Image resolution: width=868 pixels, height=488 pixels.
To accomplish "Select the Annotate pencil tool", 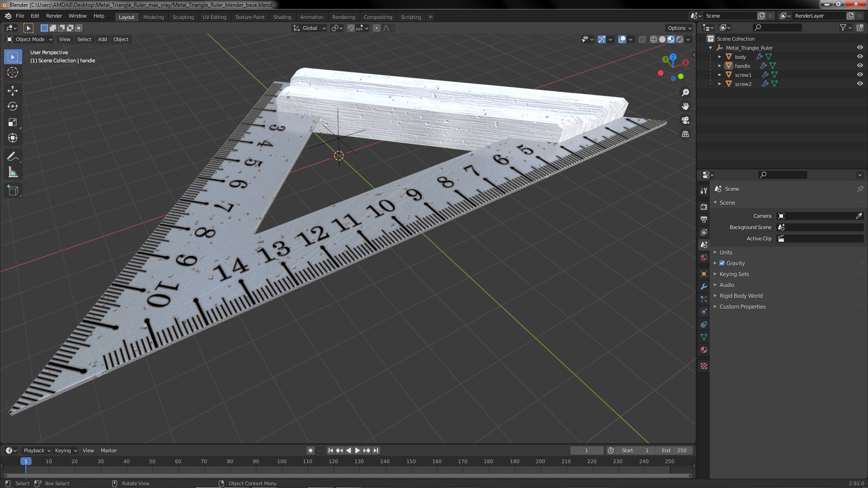I will pos(13,157).
